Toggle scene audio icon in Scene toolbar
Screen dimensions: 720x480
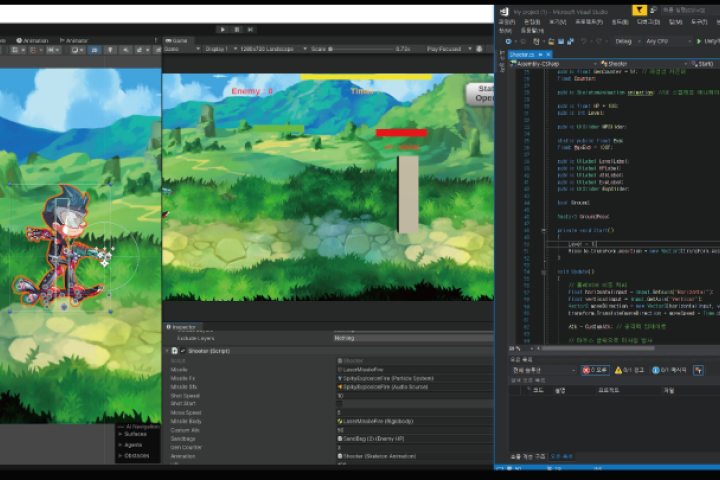pyautogui.click(x=125, y=50)
